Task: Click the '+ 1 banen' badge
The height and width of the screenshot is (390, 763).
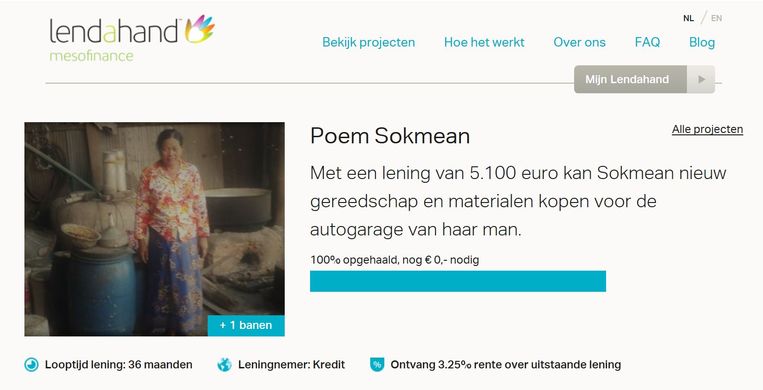Action: (x=246, y=325)
